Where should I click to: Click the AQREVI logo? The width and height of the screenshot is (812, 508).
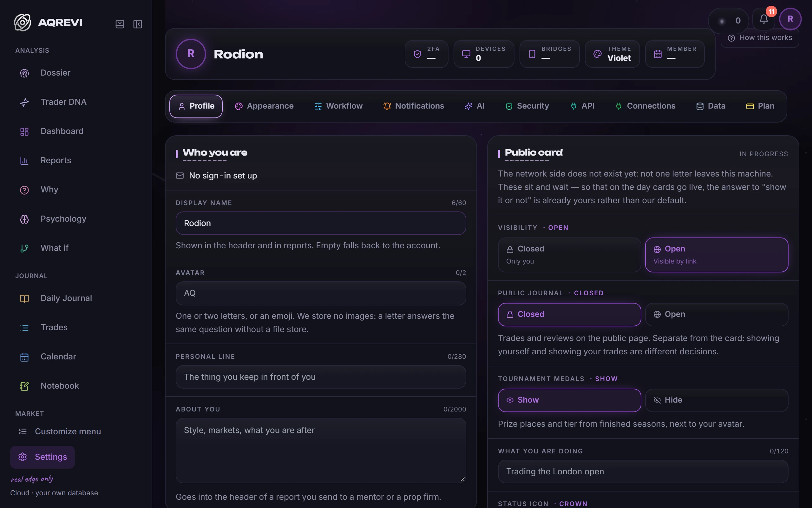[48, 23]
